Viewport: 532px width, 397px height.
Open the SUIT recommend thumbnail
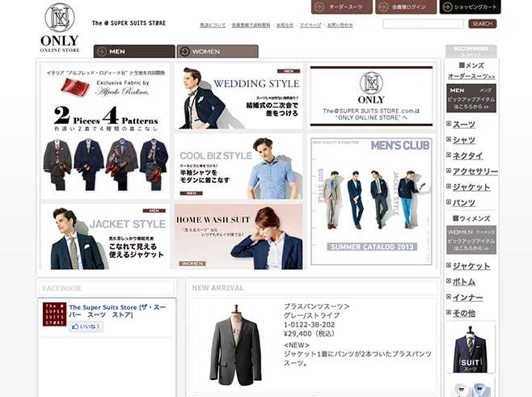[x=471, y=348]
